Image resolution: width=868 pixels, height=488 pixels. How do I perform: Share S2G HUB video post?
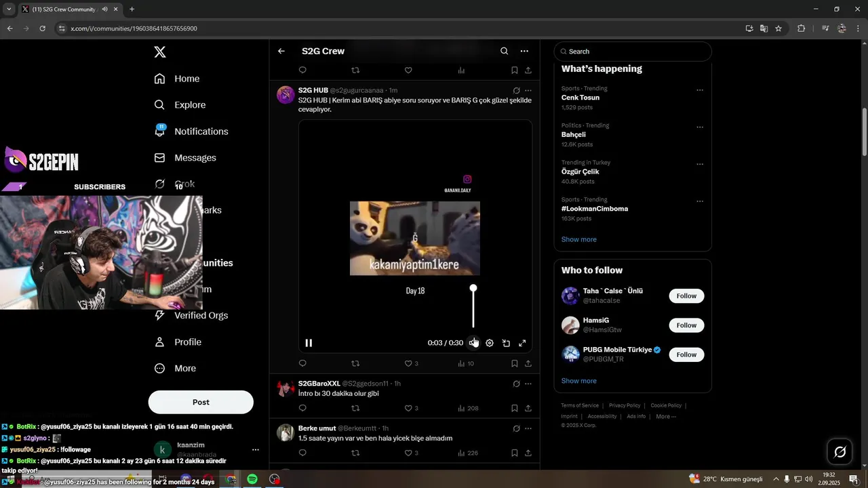[x=528, y=364]
